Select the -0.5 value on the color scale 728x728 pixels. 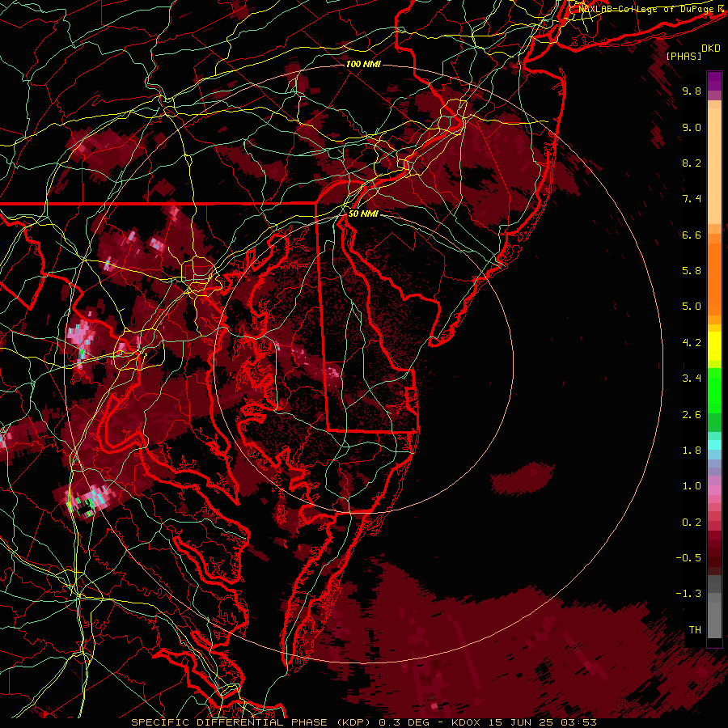coord(688,558)
